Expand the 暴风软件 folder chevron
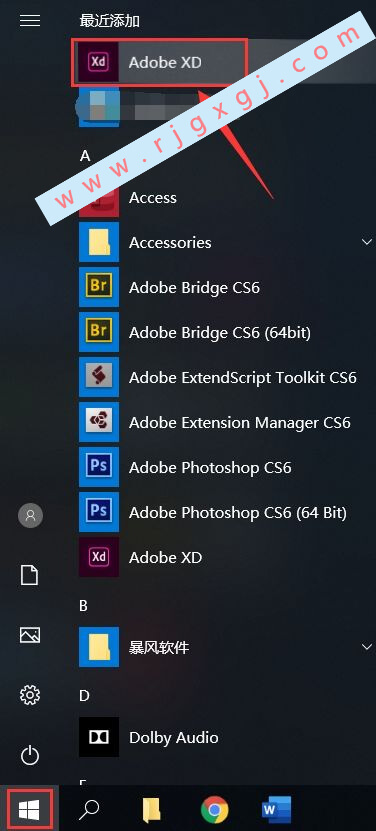This screenshot has width=376, height=831. click(366, 647)
